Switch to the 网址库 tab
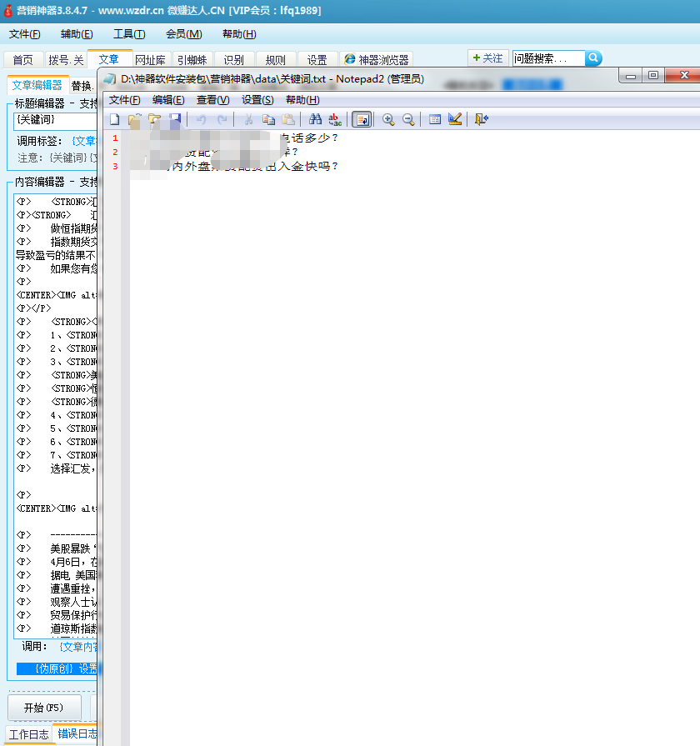 (x=151, y=60)
